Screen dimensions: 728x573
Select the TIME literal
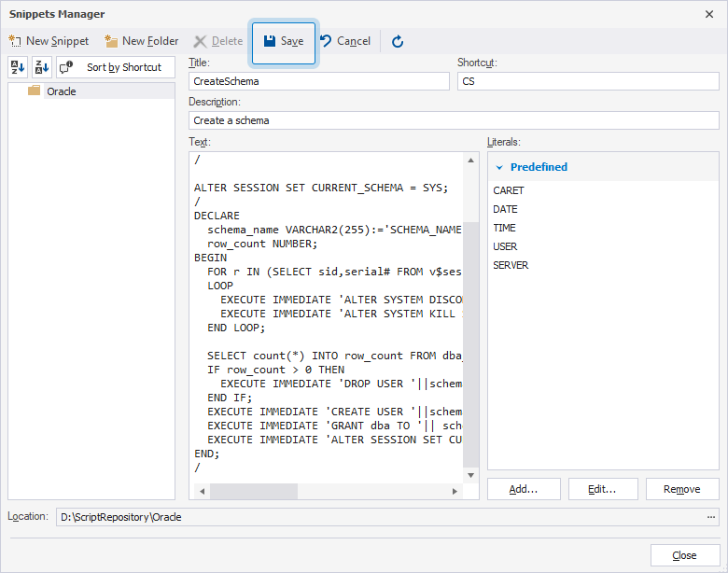point(504,228)
